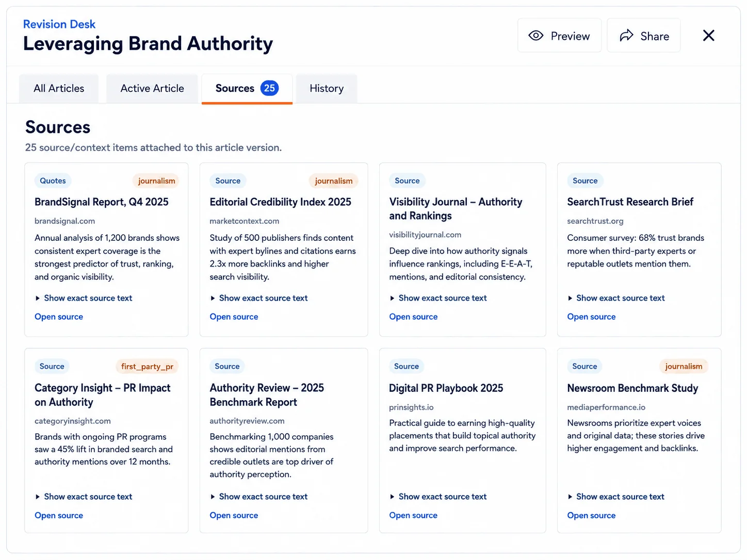Click journalism tag on Editorial Credibility card

point(334,181)
